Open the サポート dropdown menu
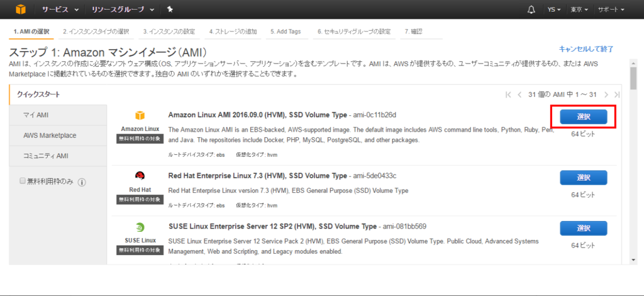 tap(611, 9)
